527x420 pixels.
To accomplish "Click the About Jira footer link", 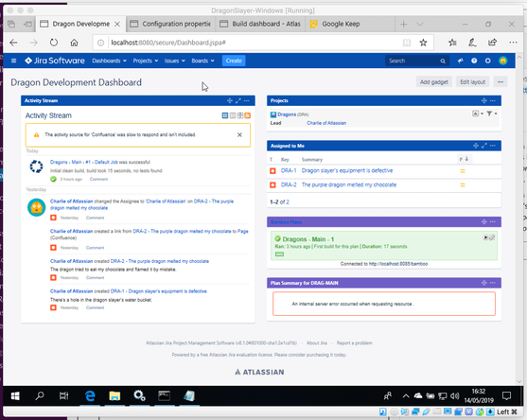I will [x=317, y=343].
